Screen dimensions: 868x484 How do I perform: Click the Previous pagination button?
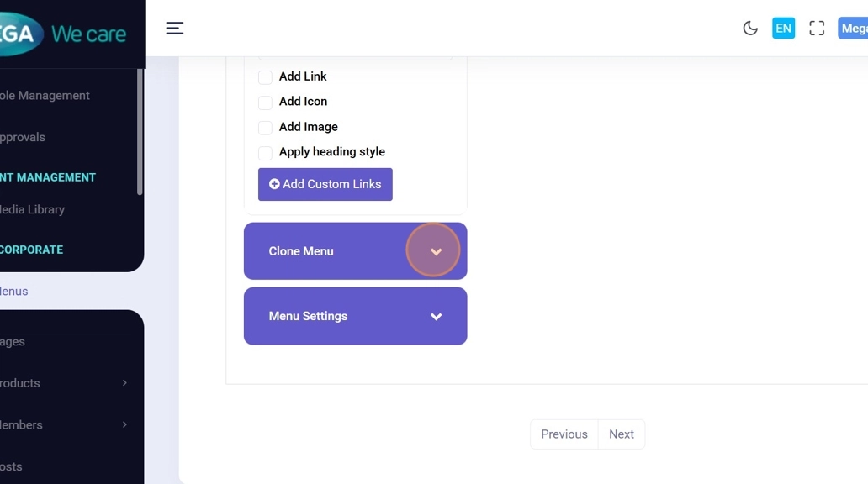pyautogui.click(x=564, y=434)
